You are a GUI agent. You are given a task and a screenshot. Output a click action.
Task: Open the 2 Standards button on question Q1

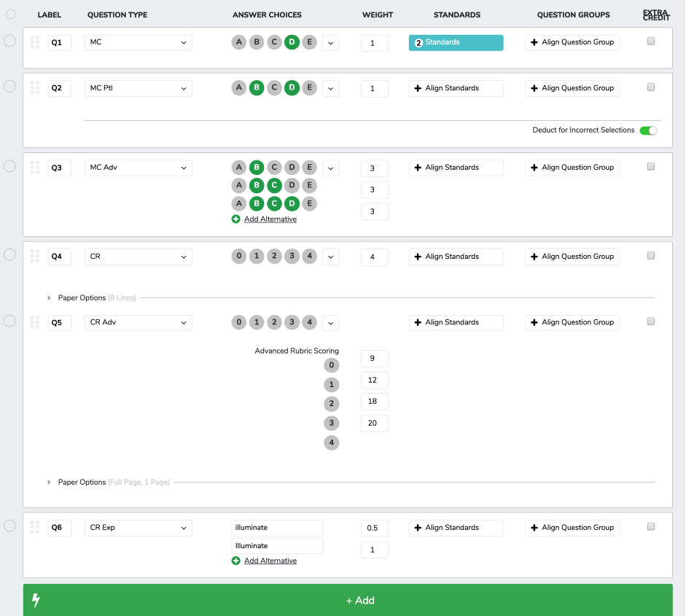click(x=456, y=42)
